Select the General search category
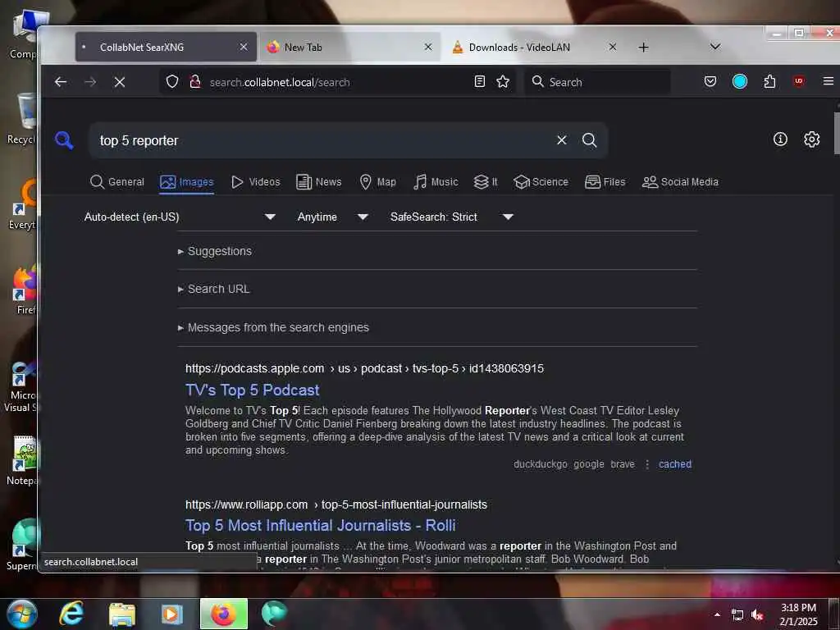The width and height of the screenshot is (840, 630). point(117,182)
